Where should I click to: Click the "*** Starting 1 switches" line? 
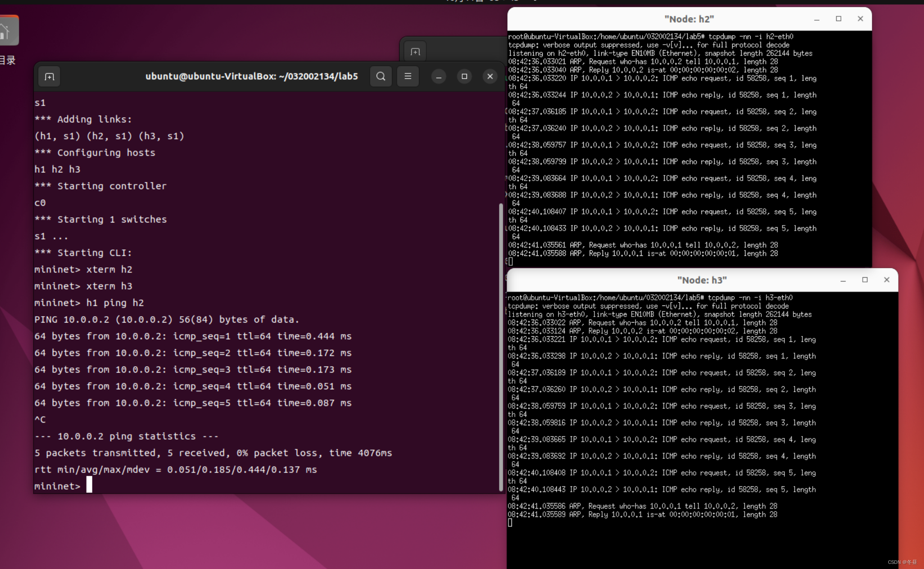[x=101, y=219]
